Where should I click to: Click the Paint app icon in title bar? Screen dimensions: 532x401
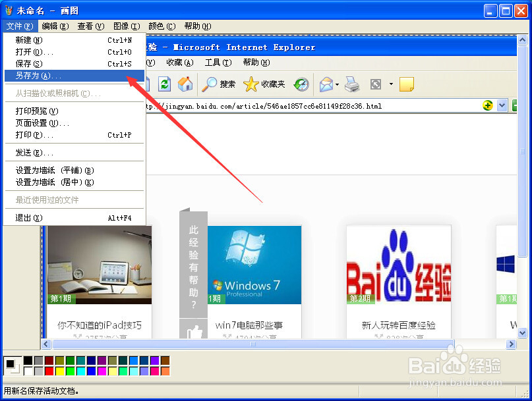click(9, 11)
